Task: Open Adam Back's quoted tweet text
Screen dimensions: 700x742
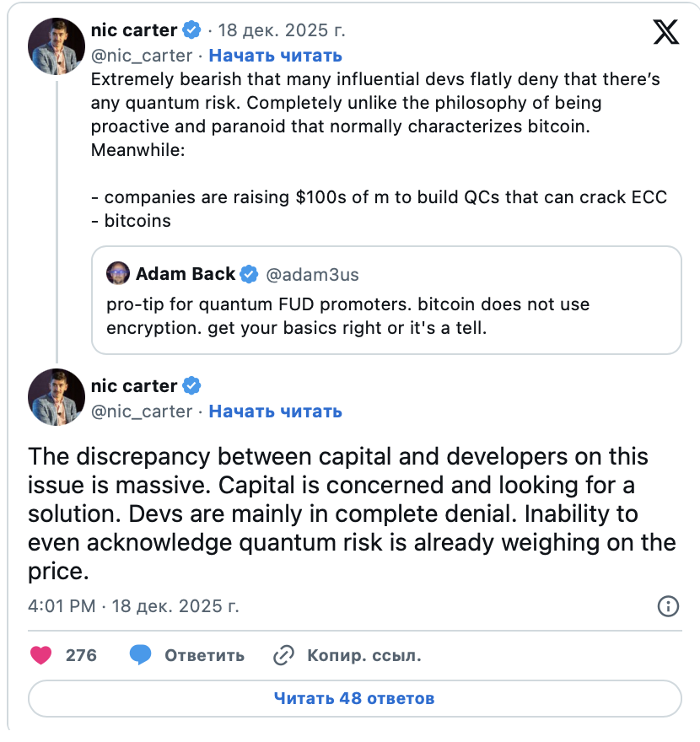Action: (x=347, y=315)
